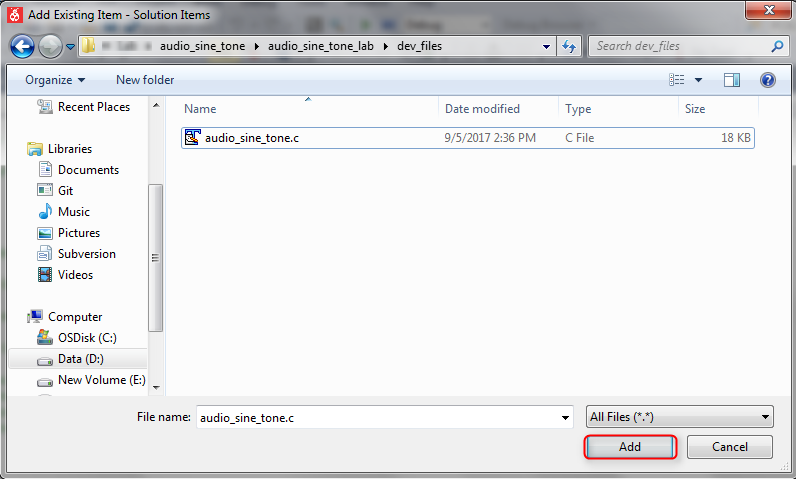
Task: Select the audio_sine_tone.c file icon
Action: [x=193, y=138]
